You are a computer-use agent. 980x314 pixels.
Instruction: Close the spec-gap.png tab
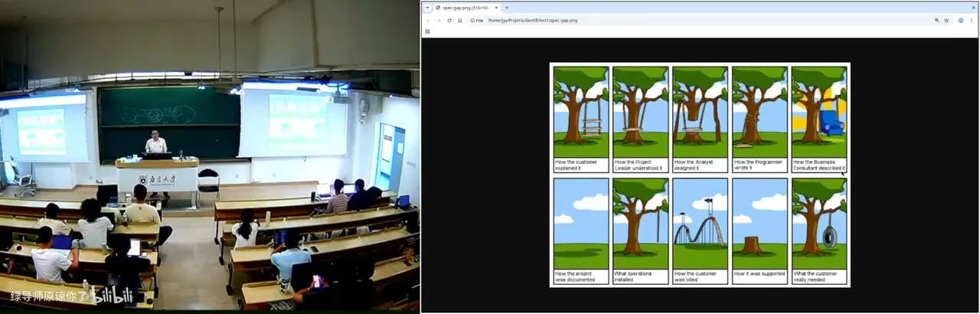pos(496,8)
